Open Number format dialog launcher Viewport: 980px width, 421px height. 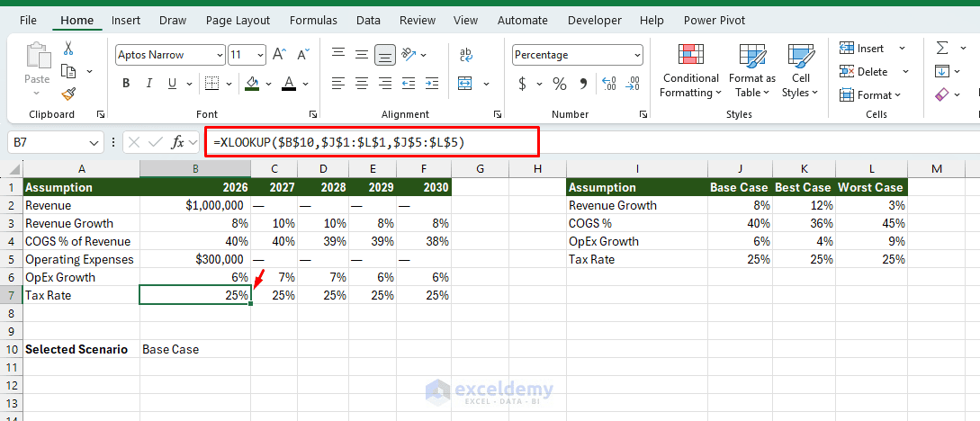click(x=643, y=114)
